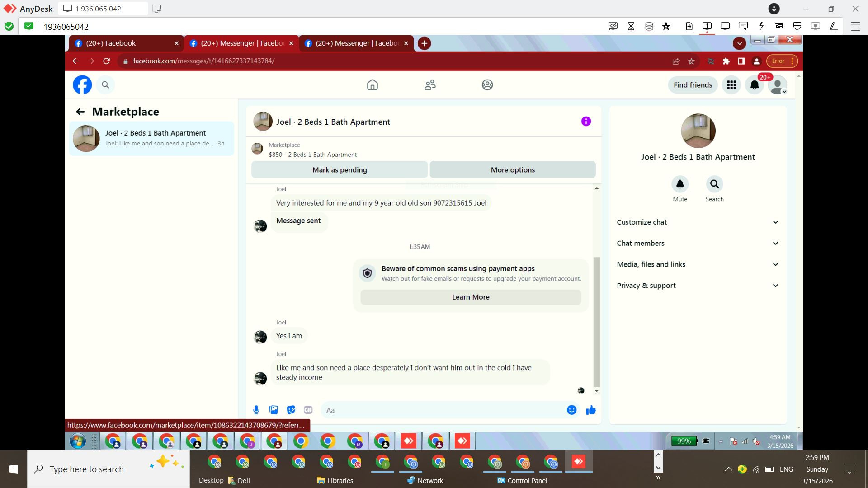This screenshot has width=868, height=488.
Task: Expand Chat members section
Action: pos(698,243)
